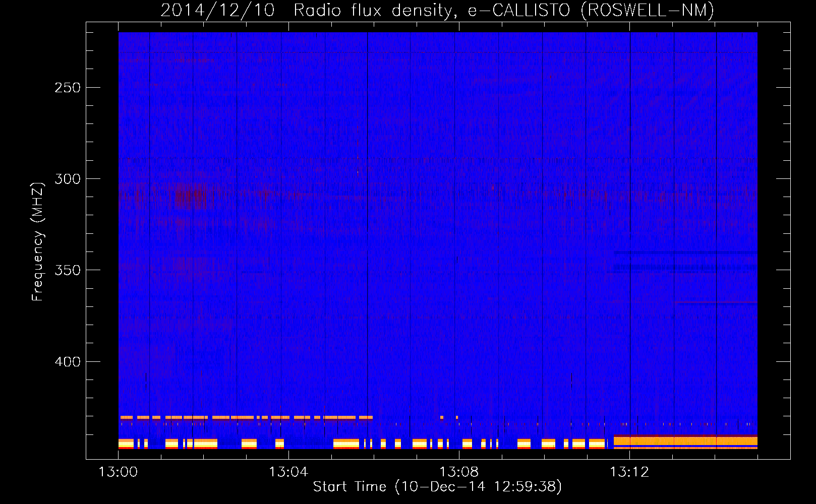Click the 300 frequency tick label

coord(68,179)
